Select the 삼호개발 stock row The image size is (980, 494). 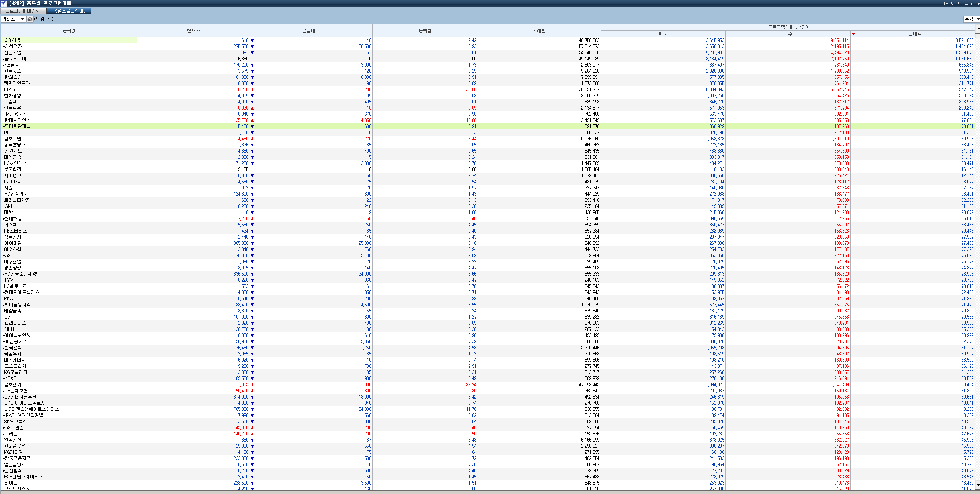coord(488,139)
